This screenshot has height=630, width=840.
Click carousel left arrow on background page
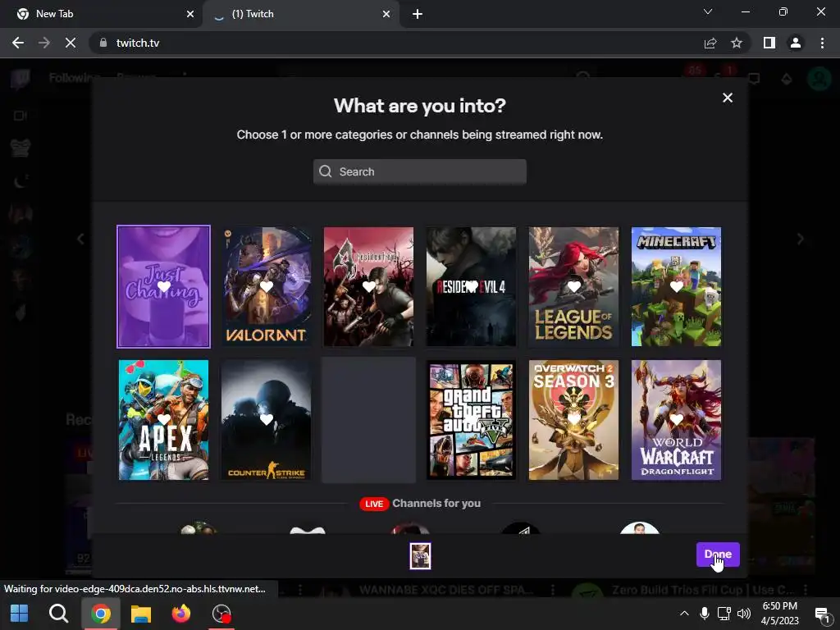(80, 239)
